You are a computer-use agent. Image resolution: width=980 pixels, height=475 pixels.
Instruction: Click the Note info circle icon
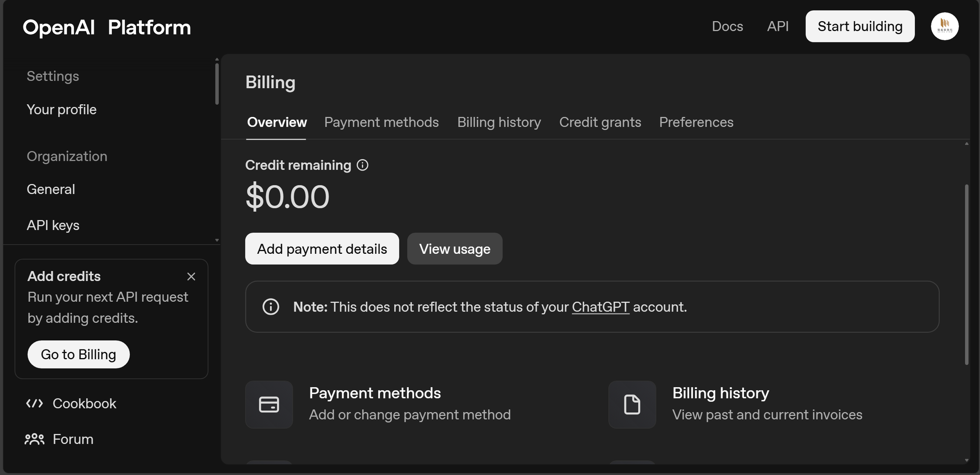[x=270, y=307]
